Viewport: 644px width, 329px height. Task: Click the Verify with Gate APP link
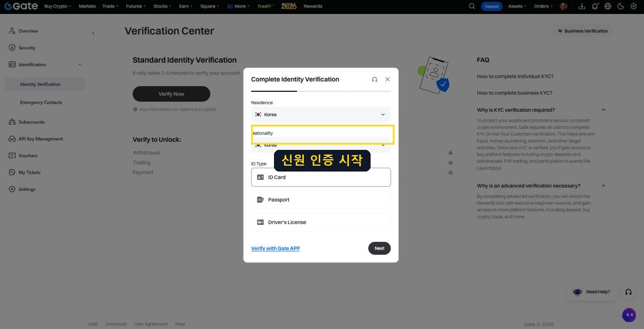point(275,248)
